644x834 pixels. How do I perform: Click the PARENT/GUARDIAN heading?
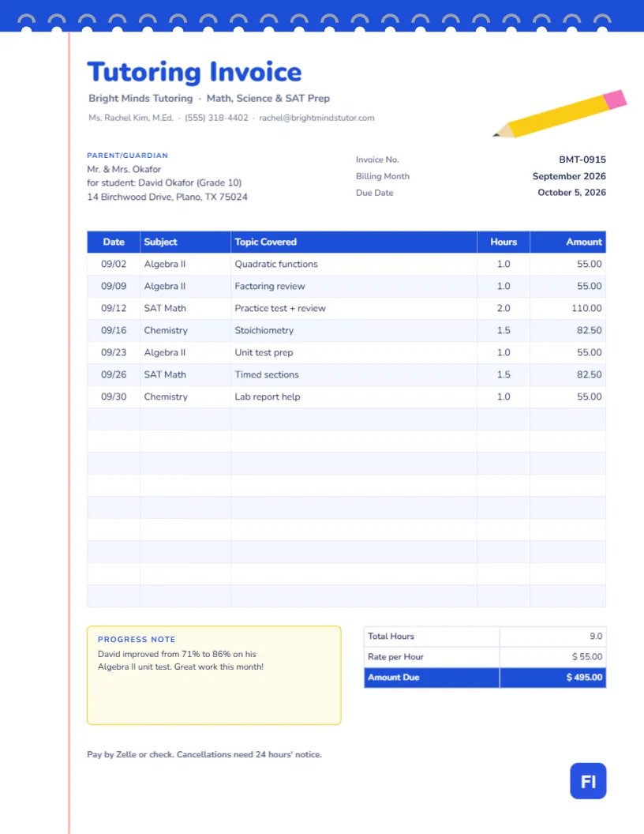pos(128,156)
